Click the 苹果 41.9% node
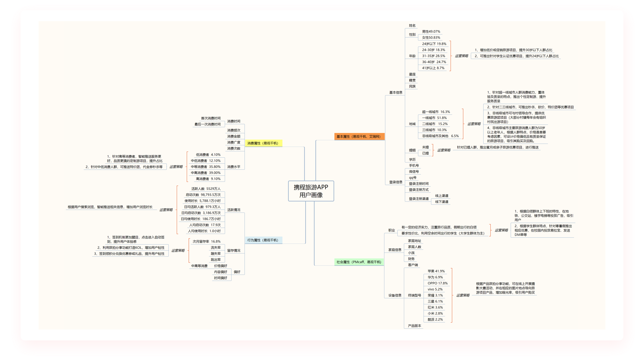The image size is (644, 361). pos(436,271)
